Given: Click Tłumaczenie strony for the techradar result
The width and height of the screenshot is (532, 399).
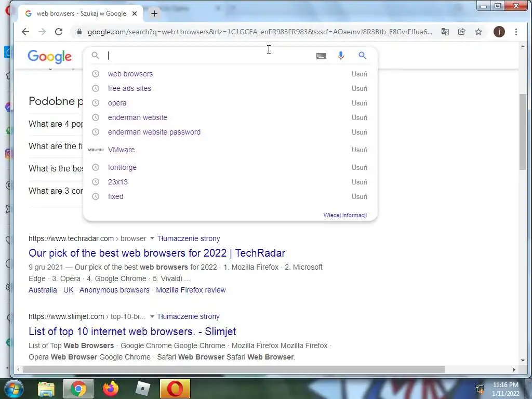Looking at the screenshot, I should pos(188,239).
